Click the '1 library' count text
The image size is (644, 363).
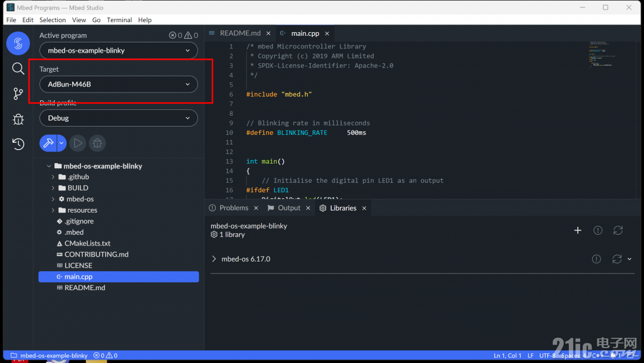(232, 235)
